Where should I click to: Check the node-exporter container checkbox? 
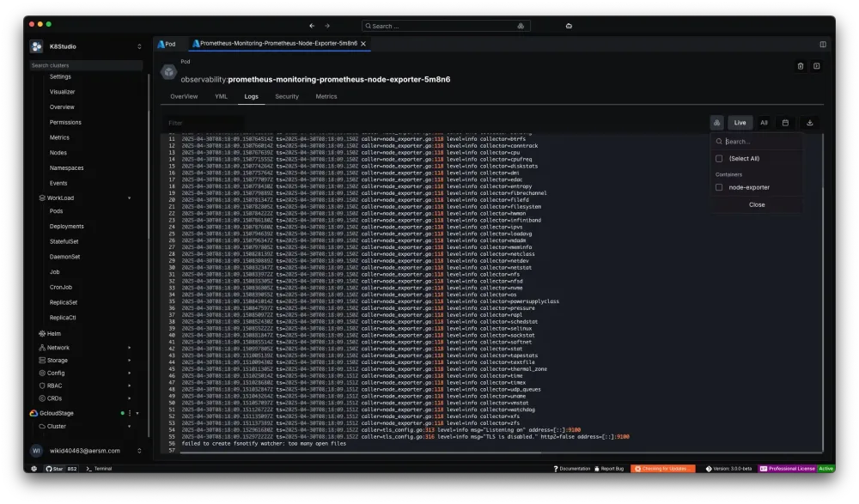[719, 187]
